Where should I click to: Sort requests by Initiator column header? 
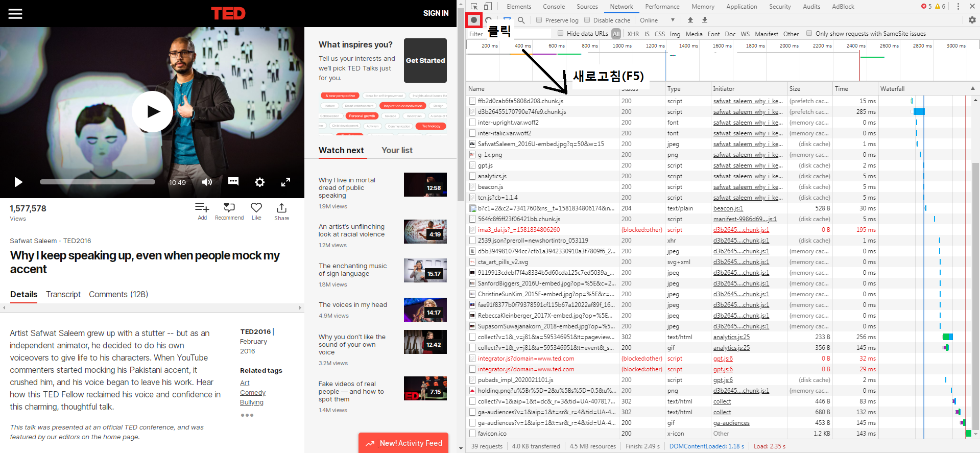point(749,88)
